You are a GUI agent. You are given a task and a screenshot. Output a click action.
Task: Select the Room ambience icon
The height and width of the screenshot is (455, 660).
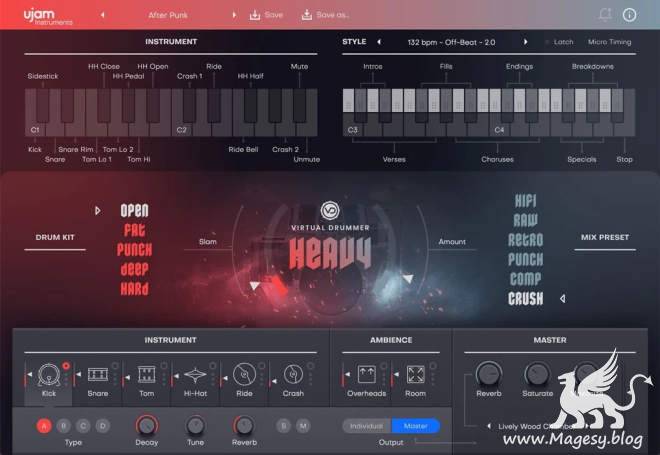tap(415, 374)
